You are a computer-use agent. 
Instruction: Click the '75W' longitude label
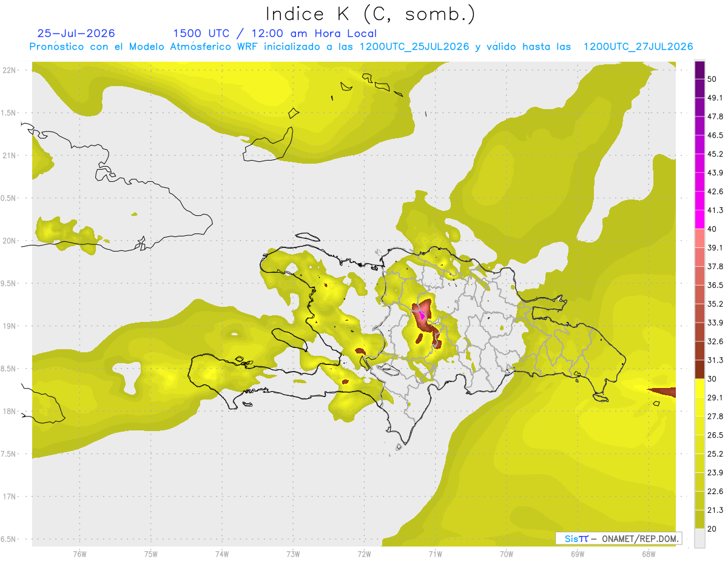coord(150,554)
